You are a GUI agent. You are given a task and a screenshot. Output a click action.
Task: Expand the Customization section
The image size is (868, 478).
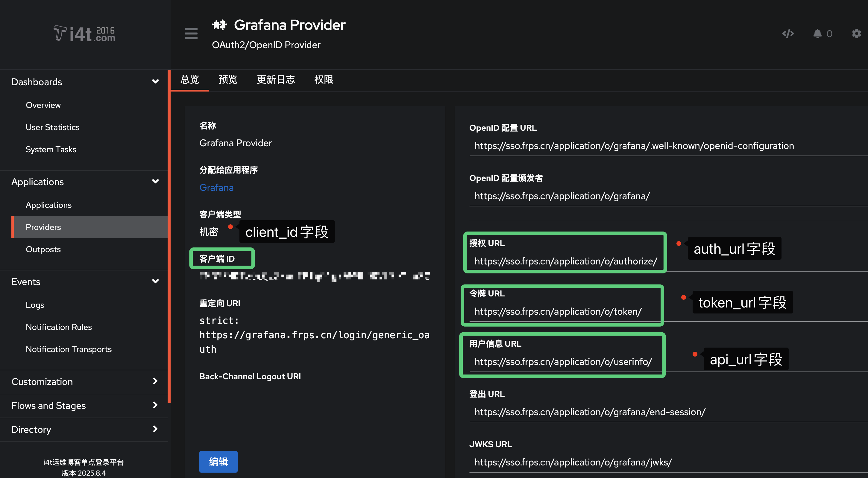click(155, 381)
